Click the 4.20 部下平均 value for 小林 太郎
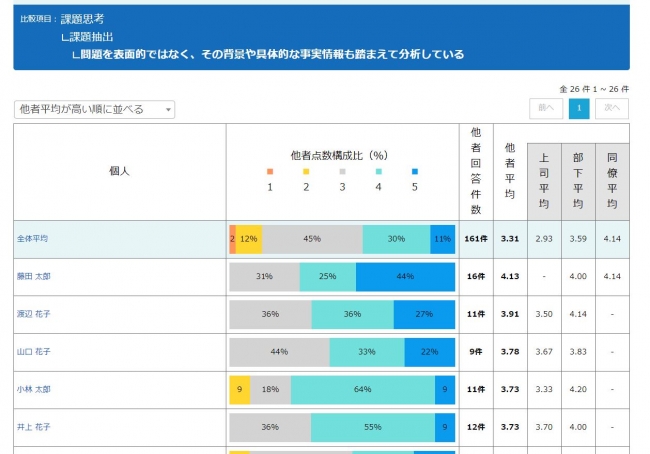650x454 pixels. 578,390
